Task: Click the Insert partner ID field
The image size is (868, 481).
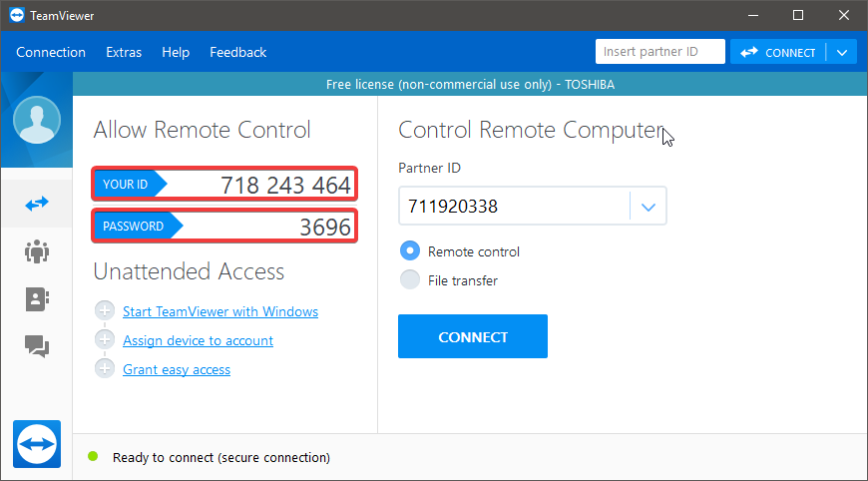Action: point(660,52)
